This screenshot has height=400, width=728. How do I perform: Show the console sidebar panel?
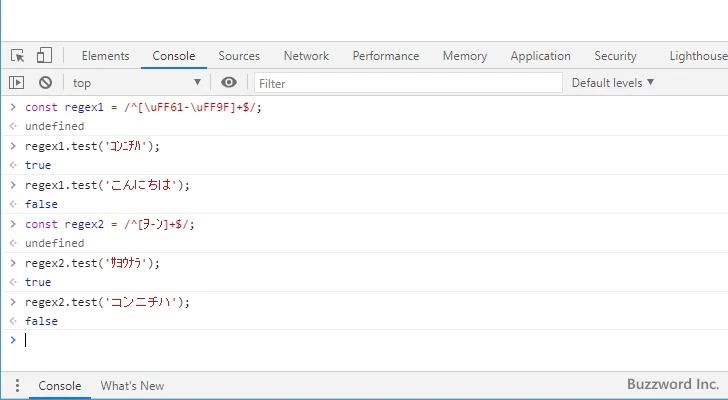(x=17, y=83)
